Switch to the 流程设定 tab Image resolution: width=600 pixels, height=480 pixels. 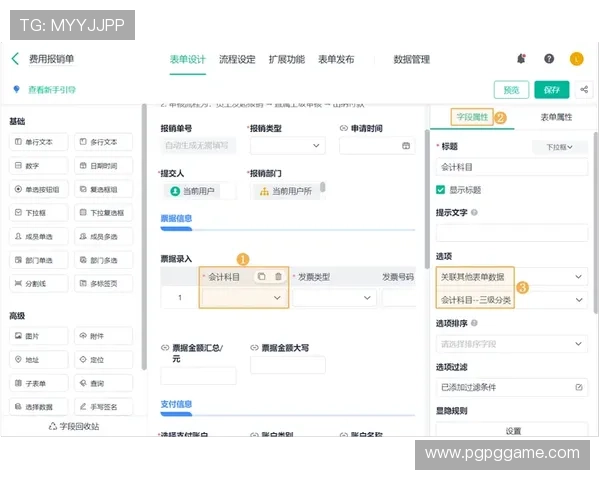237,59
